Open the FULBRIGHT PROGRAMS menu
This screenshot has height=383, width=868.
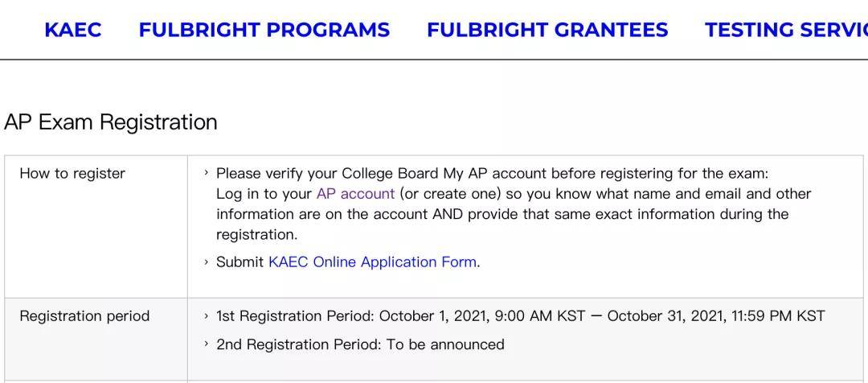[x=264, y=30]
